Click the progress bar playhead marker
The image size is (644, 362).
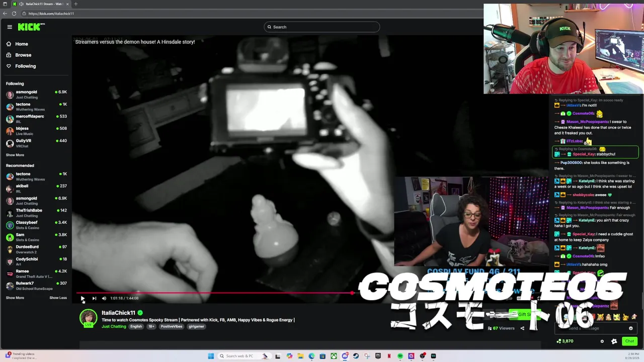coord(352,293)
